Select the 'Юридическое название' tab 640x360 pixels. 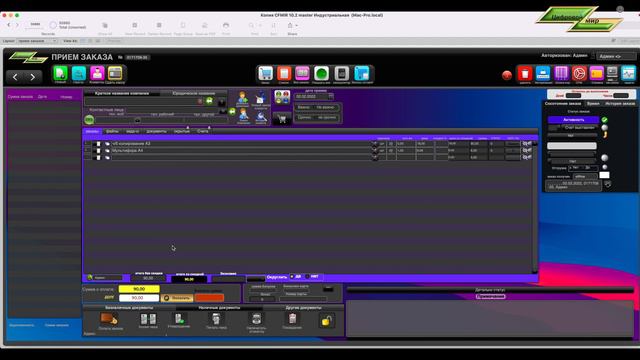point(193,93)
